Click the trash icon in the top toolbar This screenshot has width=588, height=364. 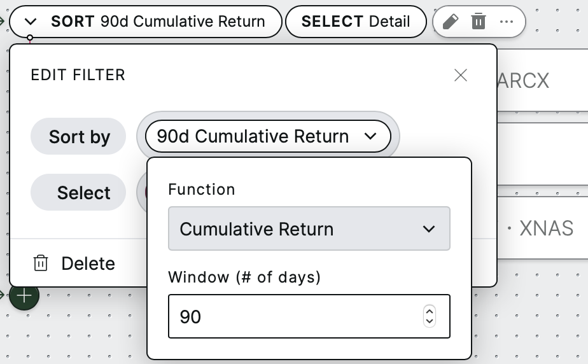[x=479, y=22]
